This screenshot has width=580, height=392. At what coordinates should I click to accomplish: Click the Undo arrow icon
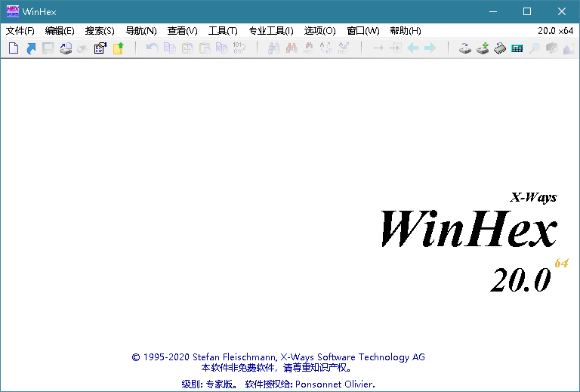pos(152,48)
